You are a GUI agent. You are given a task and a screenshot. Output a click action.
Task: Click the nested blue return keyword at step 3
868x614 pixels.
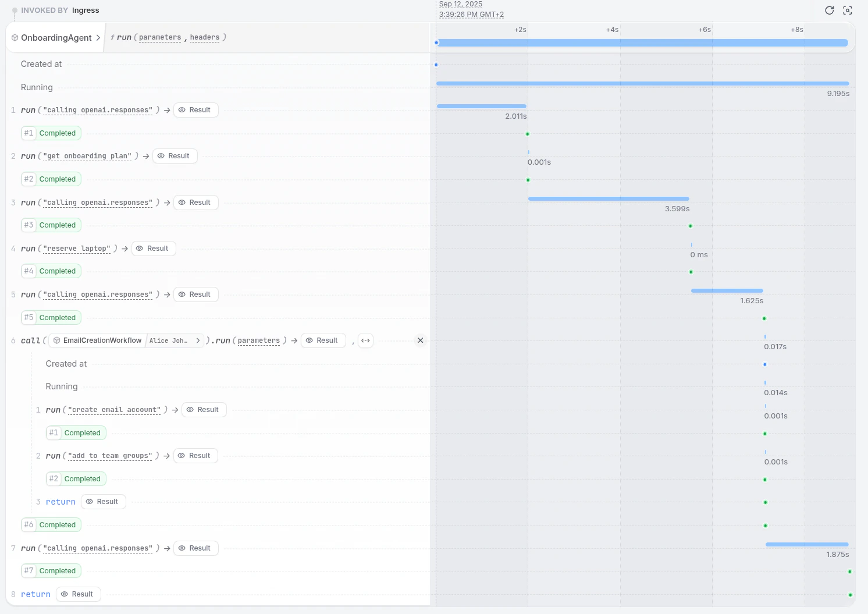[61, 502]
